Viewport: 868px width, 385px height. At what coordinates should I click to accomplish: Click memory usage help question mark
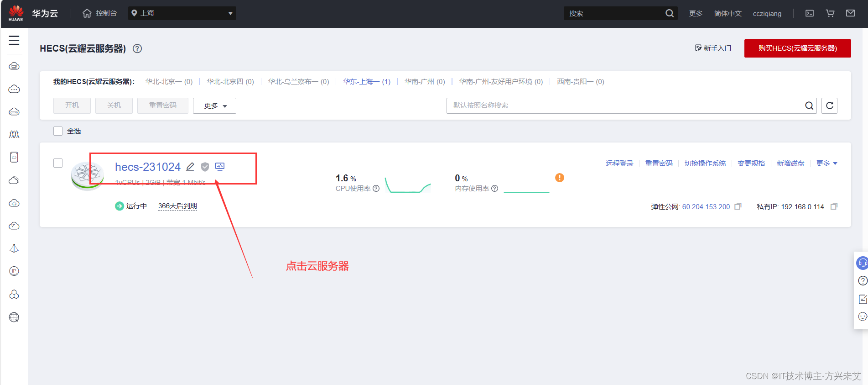[495, 189]
